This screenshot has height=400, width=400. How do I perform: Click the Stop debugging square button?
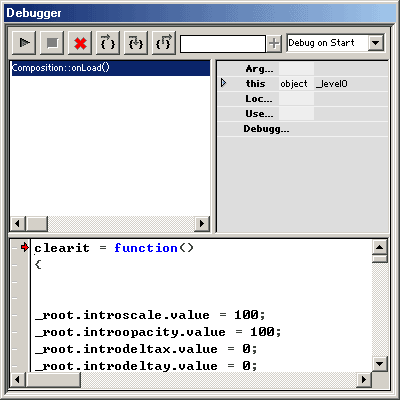click(x=52, y=43)
